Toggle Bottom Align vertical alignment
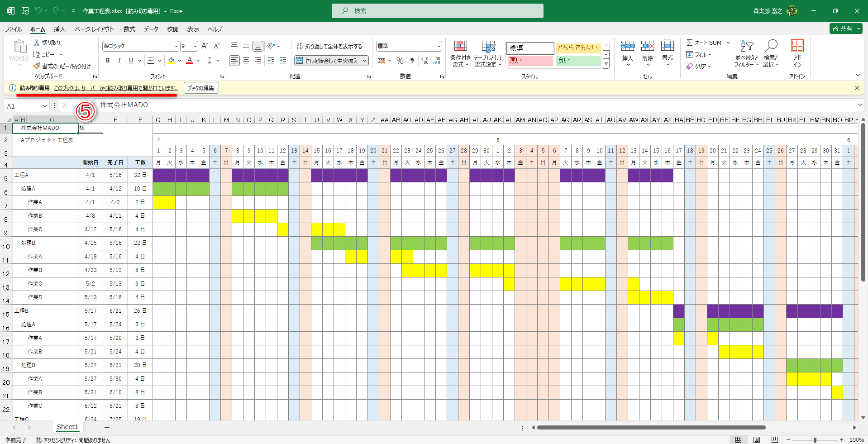The width and height of the screenshot is (868, 444). coord(258,46)
